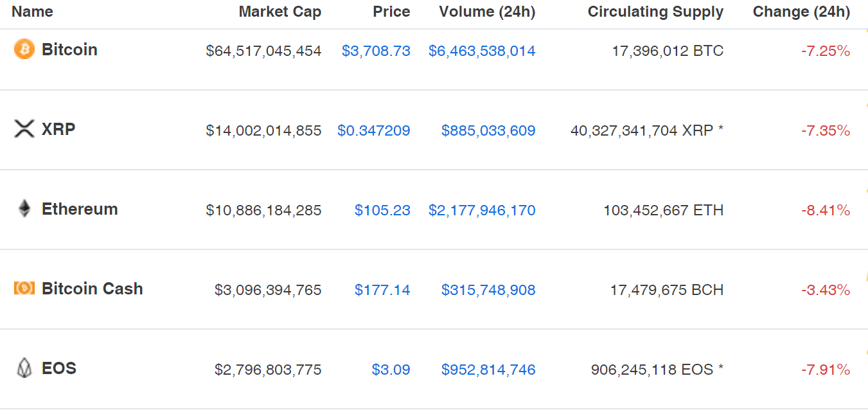Open Bitcoin price $3,708.73 link

pyautogui.click(x=376, y=51)
